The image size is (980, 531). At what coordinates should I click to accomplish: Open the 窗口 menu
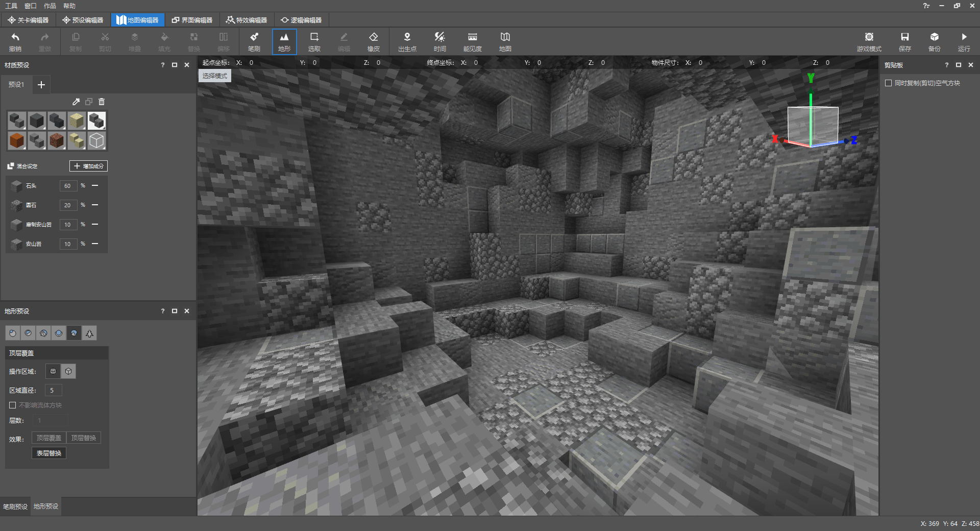click(x=31, y=6)
